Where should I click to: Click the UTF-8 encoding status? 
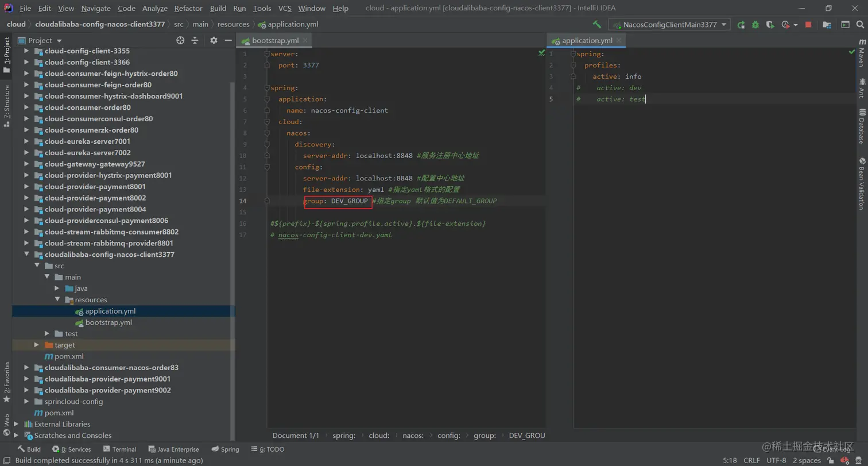[x=776, y=460]
